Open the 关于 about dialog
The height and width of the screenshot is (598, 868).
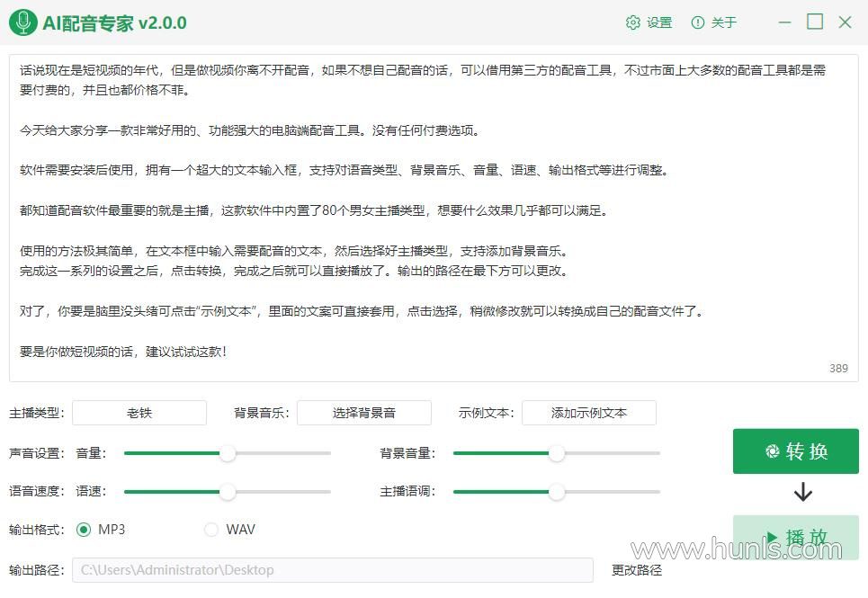tap(714, 22)
